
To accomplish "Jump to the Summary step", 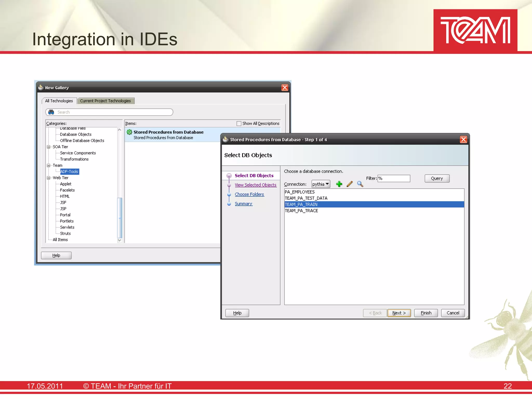I will click(243, 204).
